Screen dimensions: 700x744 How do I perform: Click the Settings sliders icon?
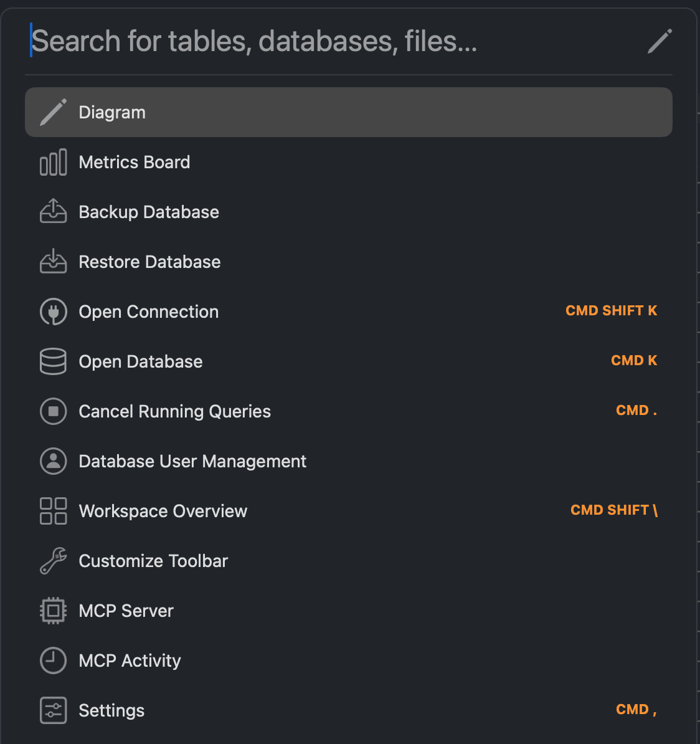tap(53, 710)
